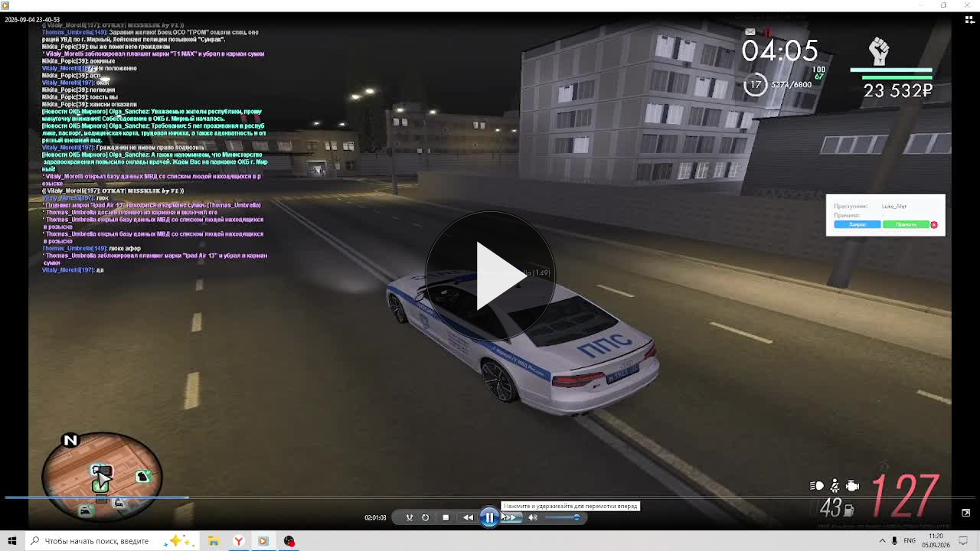This screenshot has width=980, height=551.
Task: Click the fuel pump icon near 43
Action: (x=848, y=510)
